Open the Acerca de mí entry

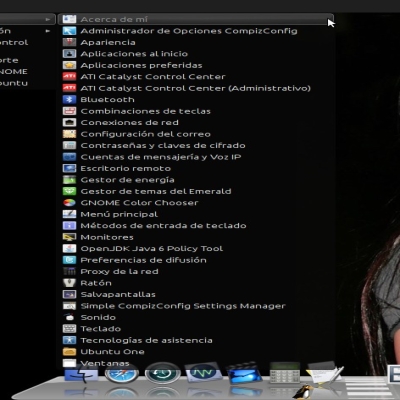click(x=196, y=19)
